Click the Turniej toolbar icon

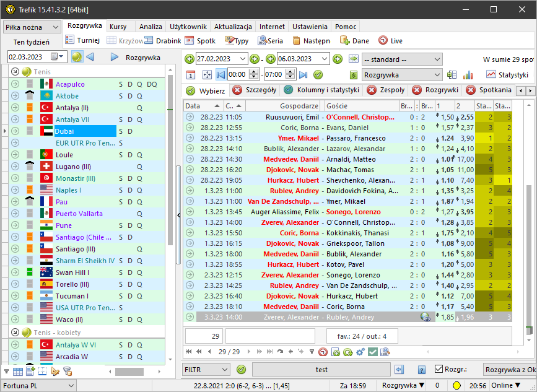tap(69, 41)
